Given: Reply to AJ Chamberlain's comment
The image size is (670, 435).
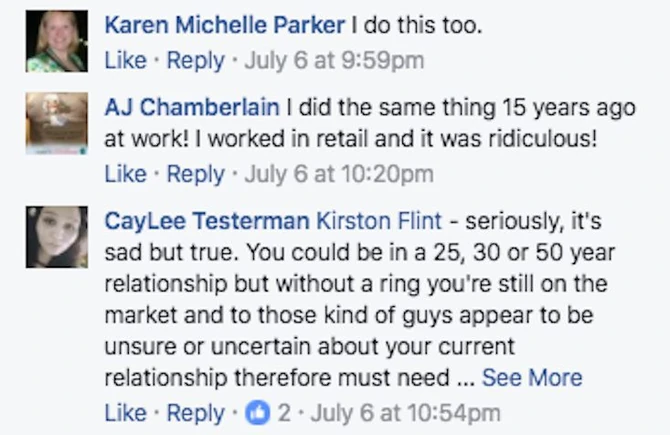Looking at the screenshot, I should pyautogui.click(x=196, y=174).
